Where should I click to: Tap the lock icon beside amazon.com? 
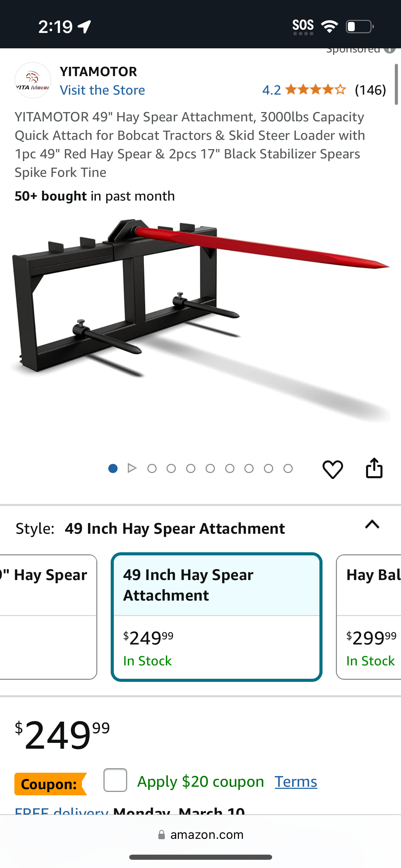(161, 835)
